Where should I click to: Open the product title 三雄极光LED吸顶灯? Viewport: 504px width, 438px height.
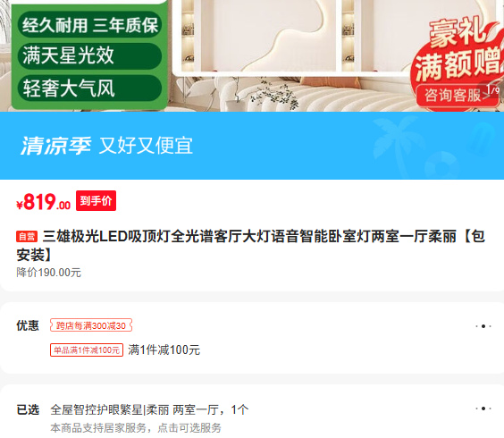pyautogui.click(x=251, y=246)
